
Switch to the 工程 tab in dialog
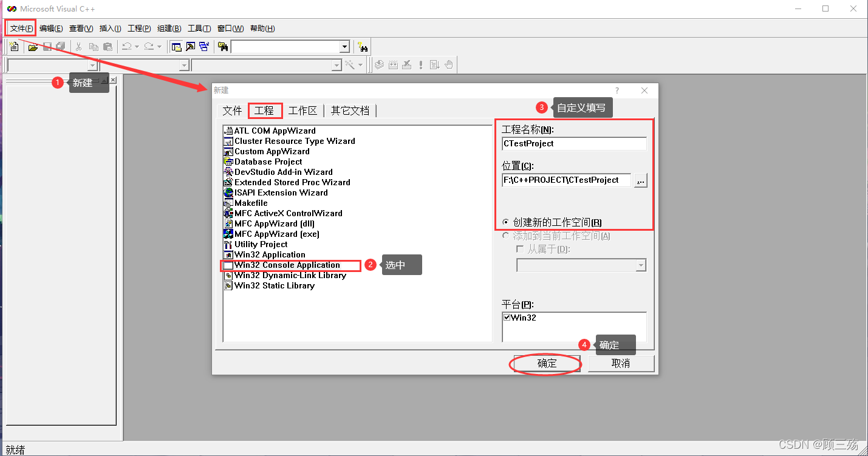pos(264,111)
